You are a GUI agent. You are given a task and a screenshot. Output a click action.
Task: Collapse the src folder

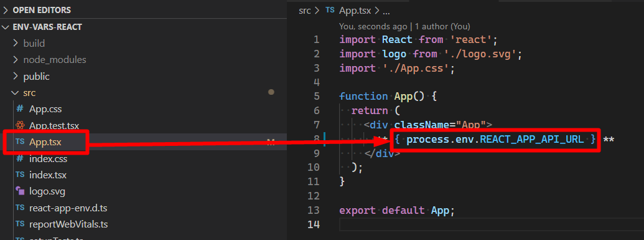16,93
